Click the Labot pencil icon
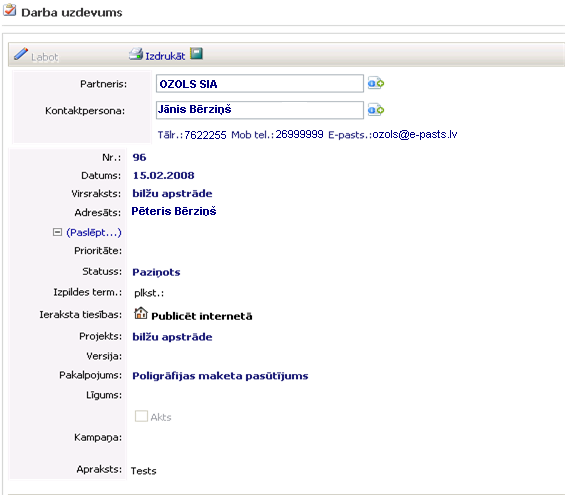The image size is (565, 496). pos(21,54)
